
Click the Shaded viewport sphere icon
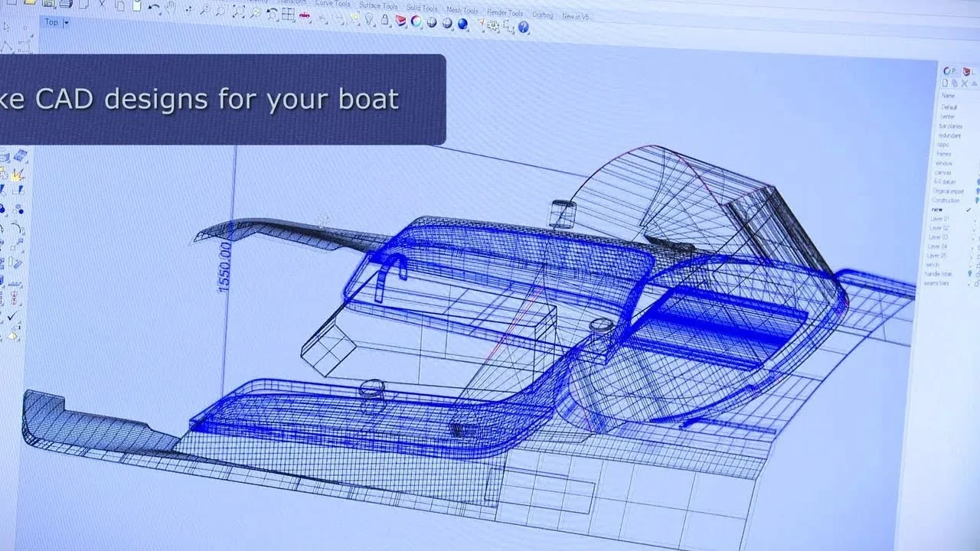point(431,21)
